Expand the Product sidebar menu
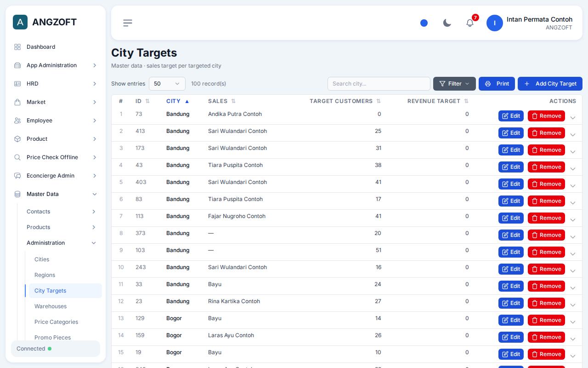 [56, 139]
